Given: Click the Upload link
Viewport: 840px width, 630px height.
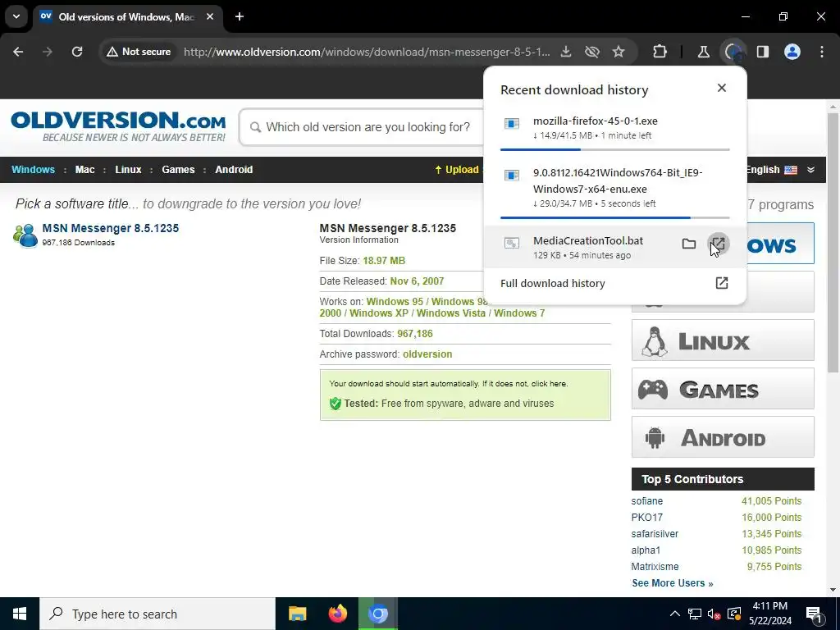Looking at the screenshot, I should click(457, 170).
